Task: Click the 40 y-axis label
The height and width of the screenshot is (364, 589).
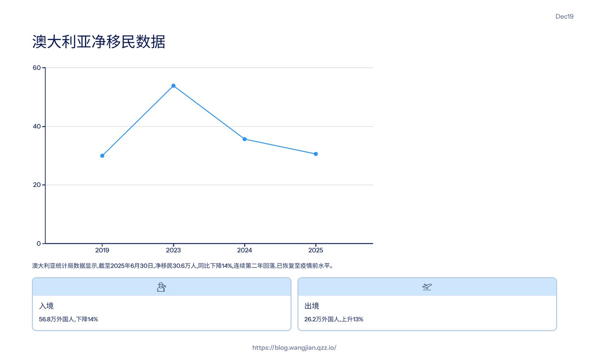Action: point(37,126)
